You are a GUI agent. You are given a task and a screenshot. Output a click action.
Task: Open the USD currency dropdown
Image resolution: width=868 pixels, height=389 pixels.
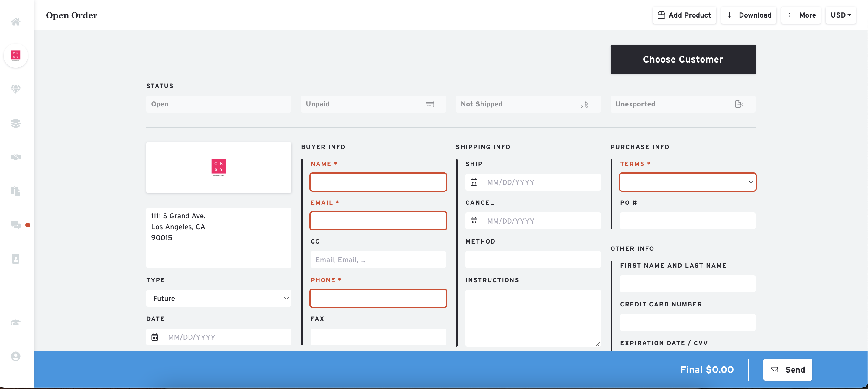coord(840,15)
